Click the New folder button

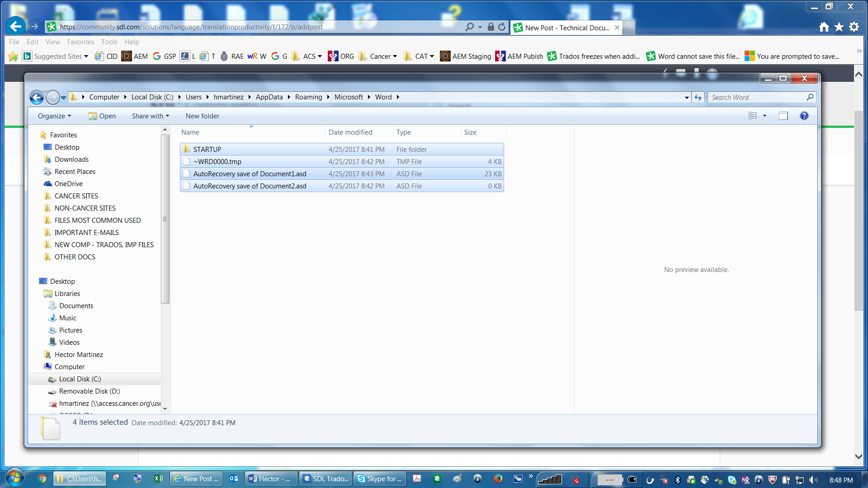(202, 116)
